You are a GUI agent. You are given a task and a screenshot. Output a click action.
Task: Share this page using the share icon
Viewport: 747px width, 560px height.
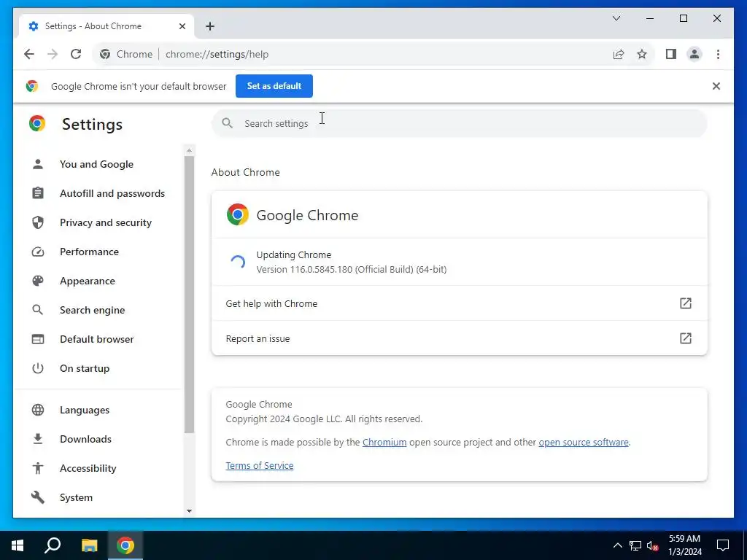click(x=619, y=54)
